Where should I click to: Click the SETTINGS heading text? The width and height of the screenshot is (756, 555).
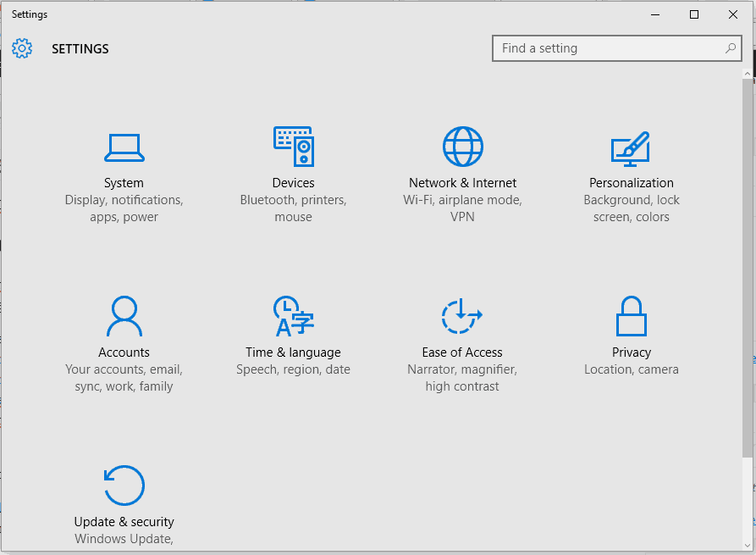[80, 48]
